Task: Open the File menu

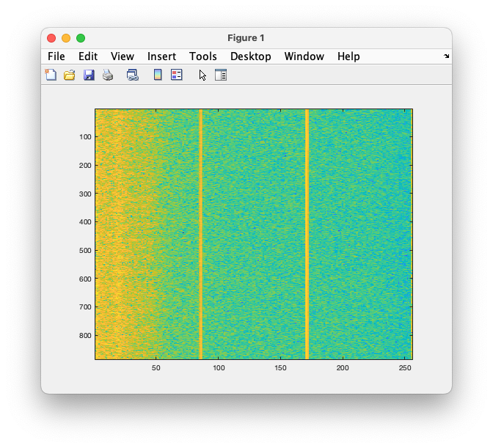Action: tap(56, 56)
